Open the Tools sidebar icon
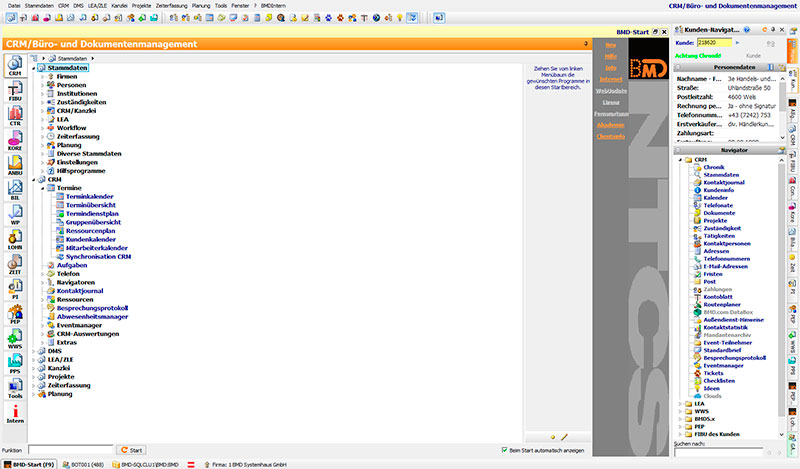This screenshot has width=800, height=469. [x=14, y=386]
